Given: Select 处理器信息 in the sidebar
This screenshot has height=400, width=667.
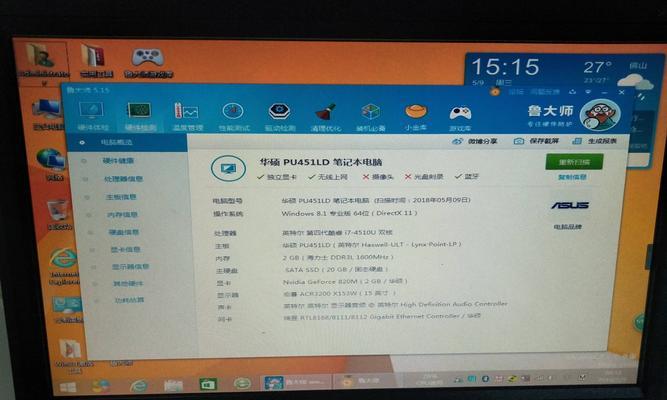Looking at the screenshot, I should click(x=123, y=179).
